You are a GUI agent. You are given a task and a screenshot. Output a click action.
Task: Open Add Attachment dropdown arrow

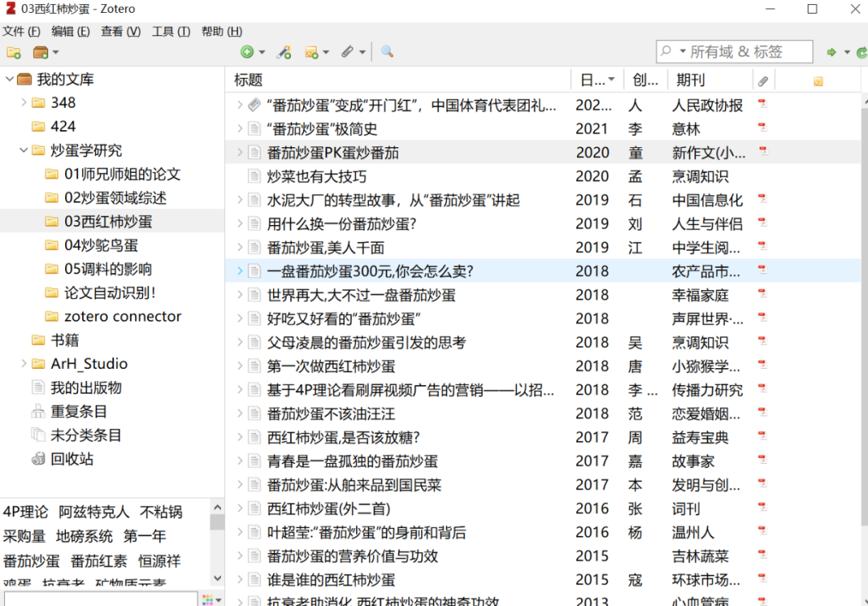tap(362, 52)
